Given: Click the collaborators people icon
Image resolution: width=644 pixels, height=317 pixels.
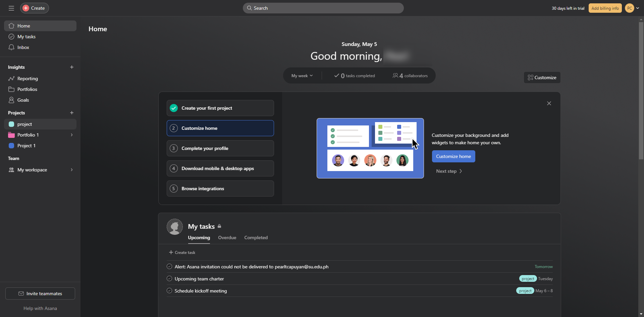Looking at the screenshot, I should point(395,75).
